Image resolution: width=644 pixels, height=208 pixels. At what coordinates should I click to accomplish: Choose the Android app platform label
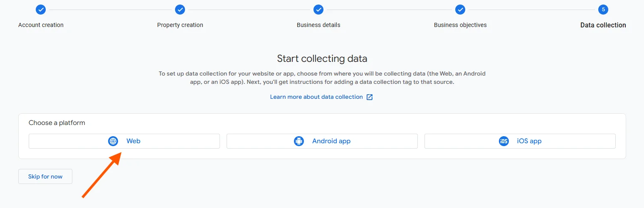pos(331,141)
